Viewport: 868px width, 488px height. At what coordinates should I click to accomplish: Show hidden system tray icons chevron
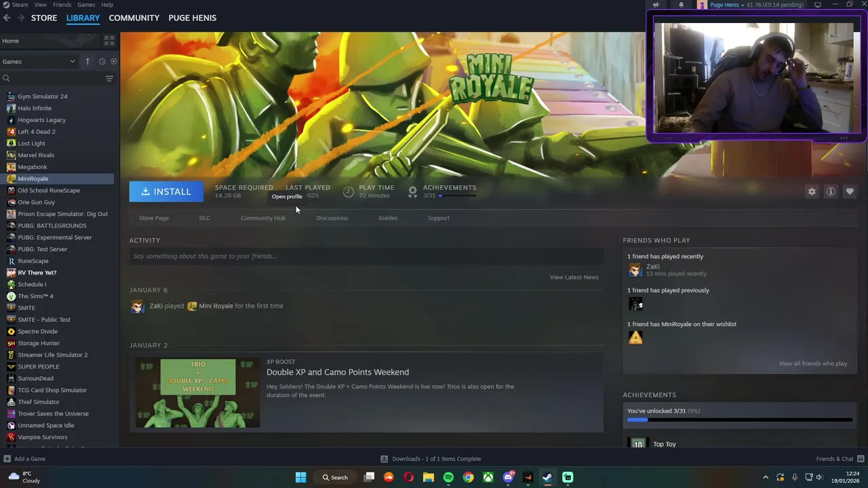[x=766, y=477]
